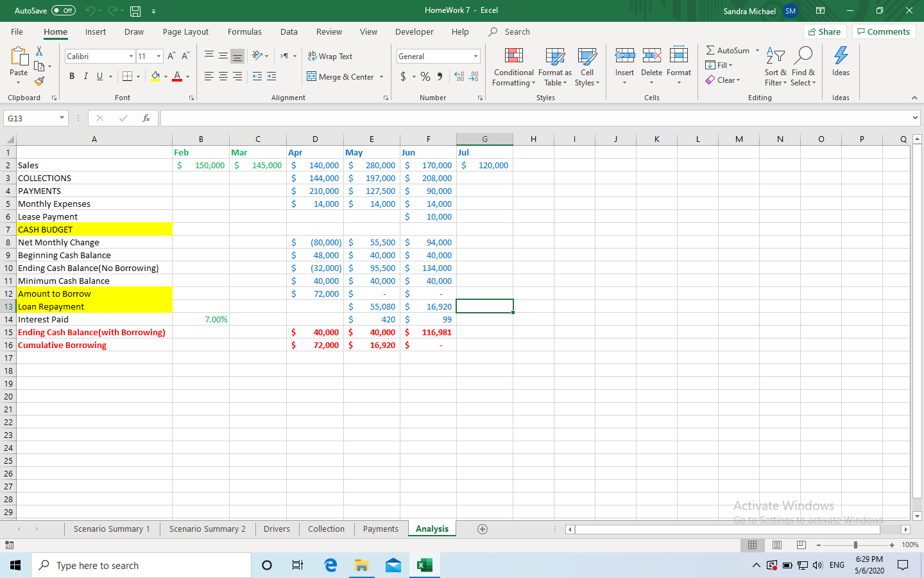The width and height of the screenshot is (924, 578).
Task: Click the Share button
Action: tap(825, 31)
